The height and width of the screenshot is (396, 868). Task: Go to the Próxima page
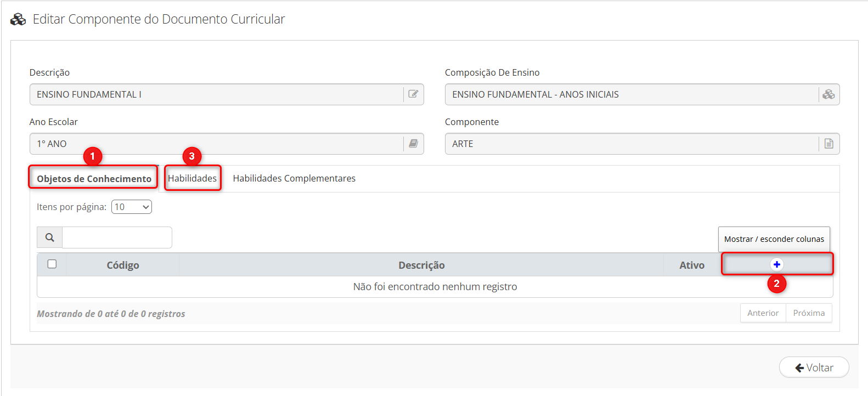pyautogui.click(x=809, y=313)
